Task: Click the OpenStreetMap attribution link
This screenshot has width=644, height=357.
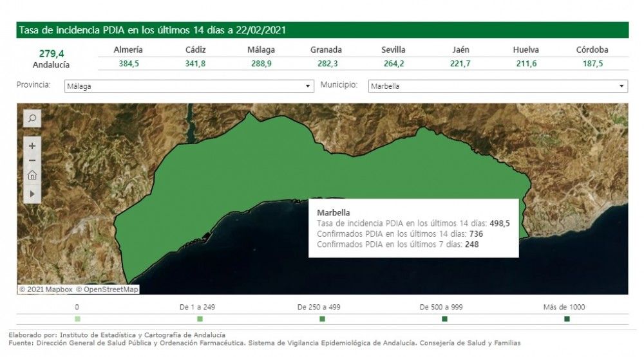Action: tap(107, 289)
